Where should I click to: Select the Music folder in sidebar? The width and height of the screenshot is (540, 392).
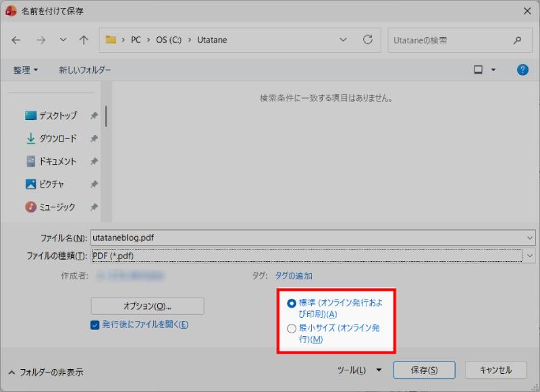click(x=57, y=207)
